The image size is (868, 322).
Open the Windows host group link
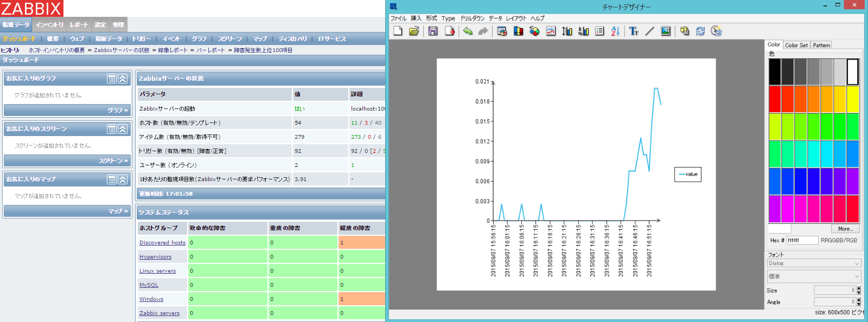[151, 299]
